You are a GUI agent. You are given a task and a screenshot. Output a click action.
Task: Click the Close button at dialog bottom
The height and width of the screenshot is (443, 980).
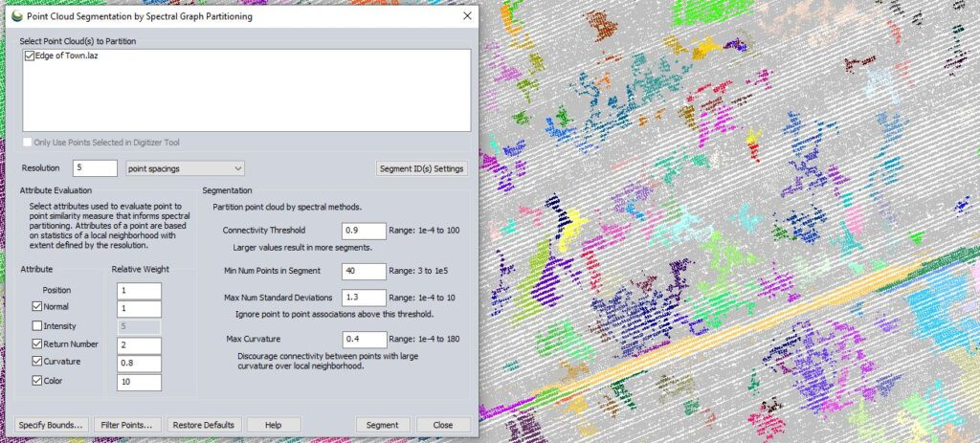pos(443,425)
